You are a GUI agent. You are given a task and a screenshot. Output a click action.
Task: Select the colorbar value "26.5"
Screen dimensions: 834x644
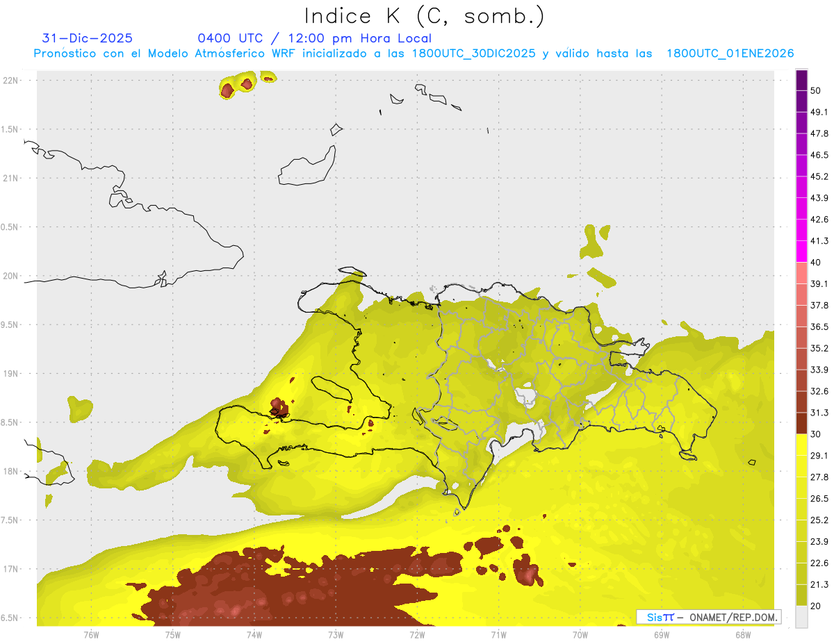coord(819,498)
